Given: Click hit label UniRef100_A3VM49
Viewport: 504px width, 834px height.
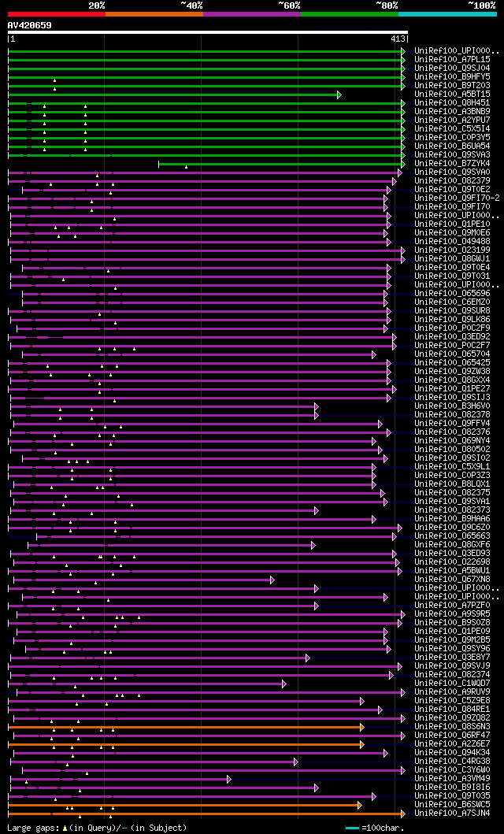Looking at the screenshot, I should coord(453,779).
